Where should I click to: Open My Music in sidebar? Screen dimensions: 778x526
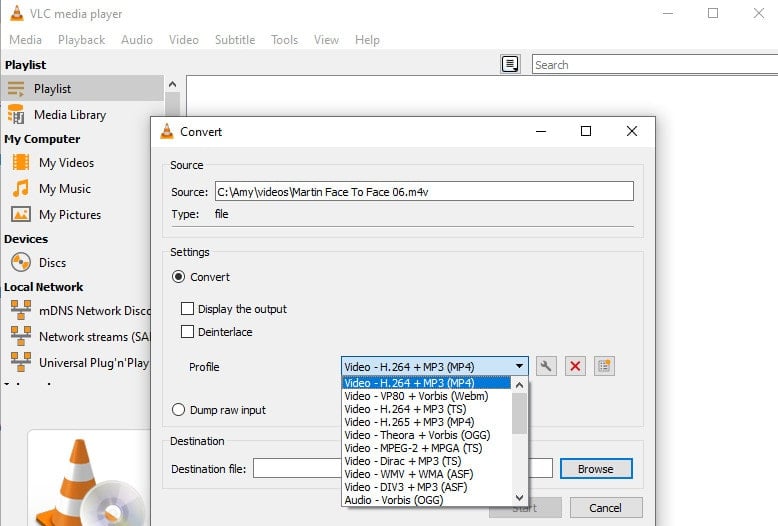(65, 189)
